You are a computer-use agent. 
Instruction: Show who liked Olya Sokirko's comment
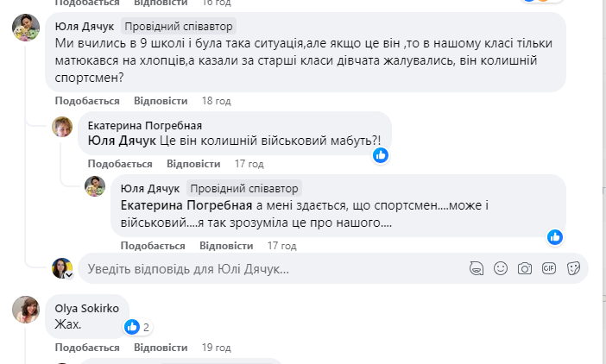tap(138, 327)
